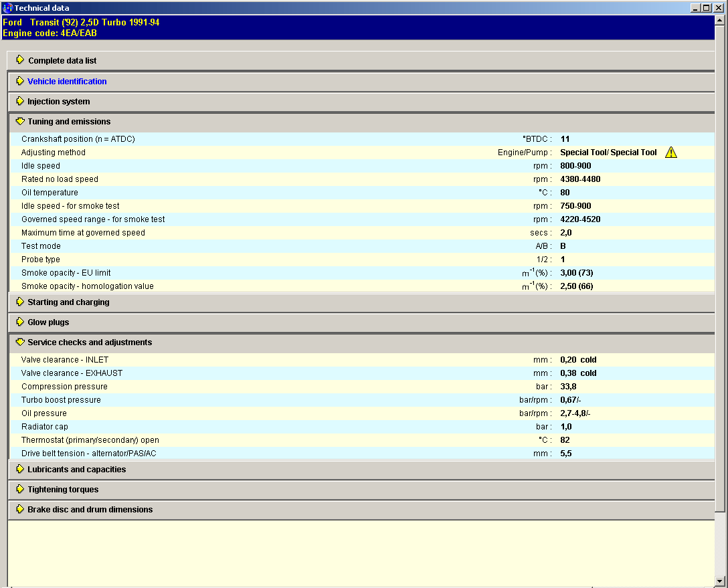Expand Brake disc and drum dimensions
This screenshot has height=588, width=728.
pos(90,510)
